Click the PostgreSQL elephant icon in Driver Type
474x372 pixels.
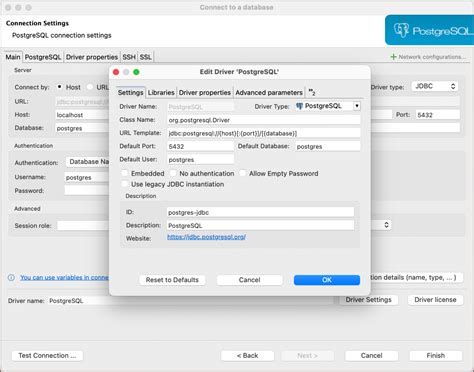coord(299,106)
